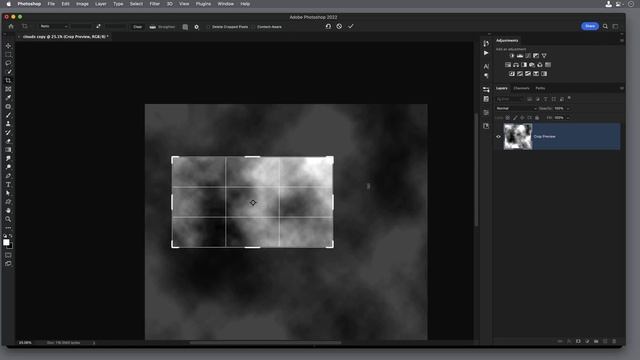
Task: Open the Select menu
Action: pyautogui.click(x=136, y=4)
